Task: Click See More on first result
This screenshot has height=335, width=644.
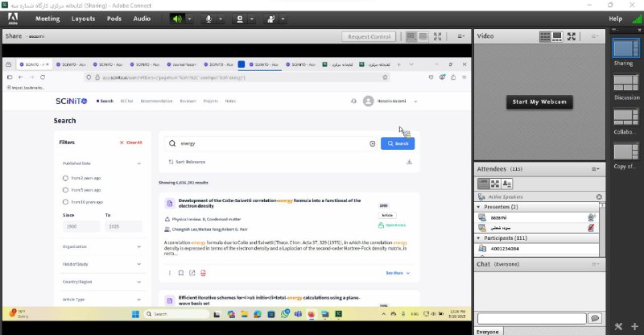Action: [x=398, y=273]
